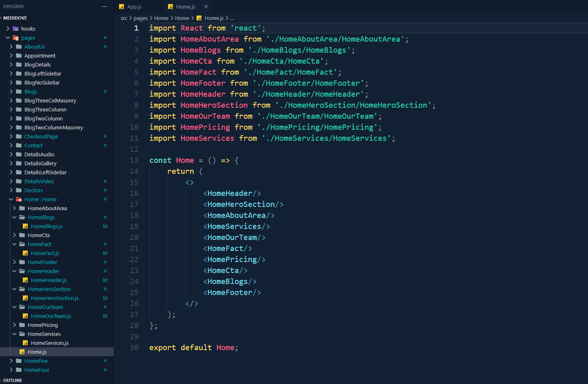The width and height of the screenshot is (588, 384).
Task: Expand the OUTLINE section
Action: 13,380
